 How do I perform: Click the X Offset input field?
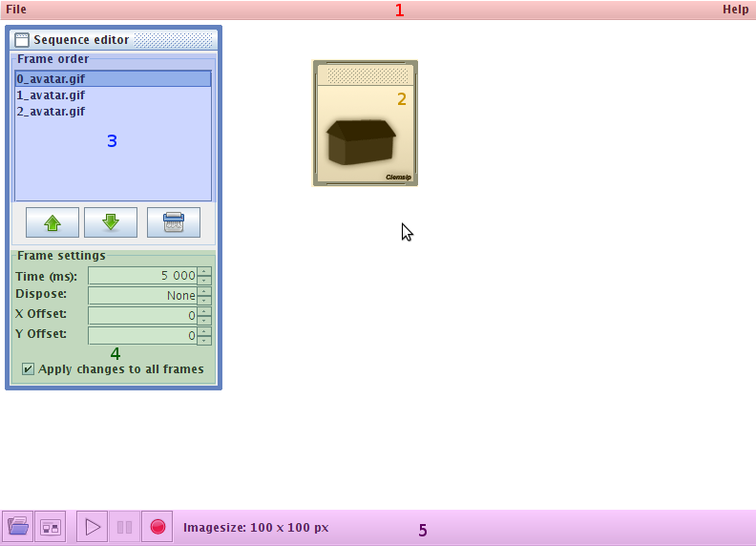(143, 315)
